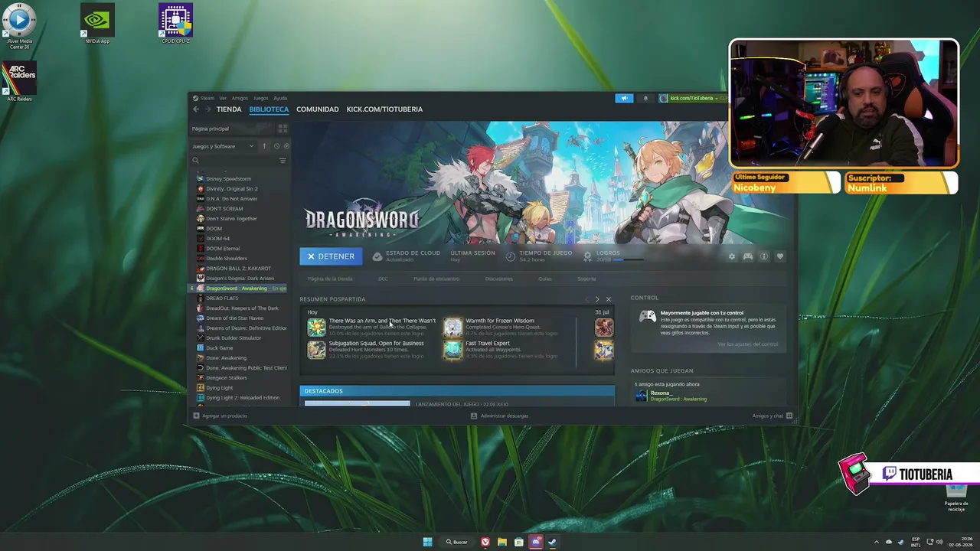Open the Recycle Bin on desktop
This screenshot has height=551, width=980.
(956, 497)
